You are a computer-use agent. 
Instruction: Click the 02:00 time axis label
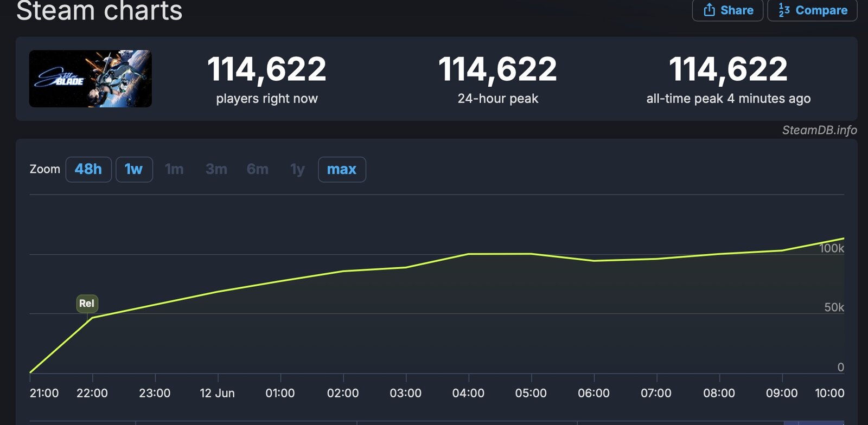pyautogui.click(x=343, y=393)
